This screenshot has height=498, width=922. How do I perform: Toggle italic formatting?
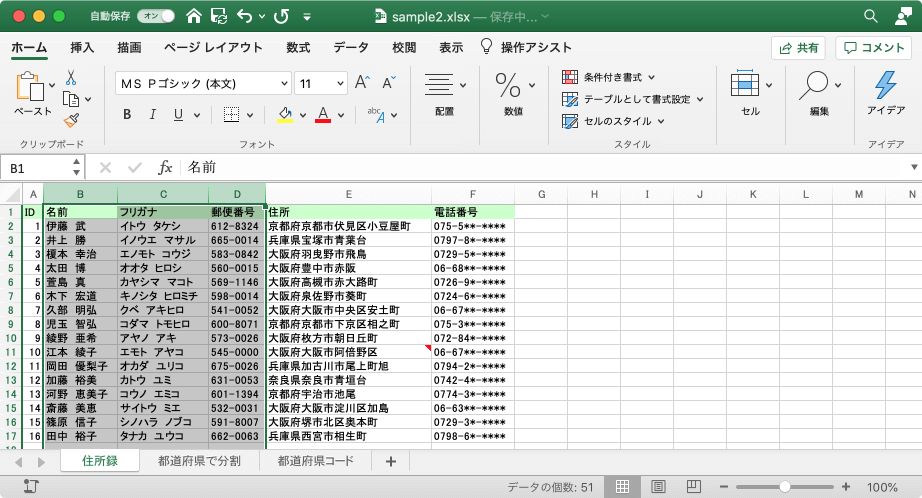coord(152,115)
